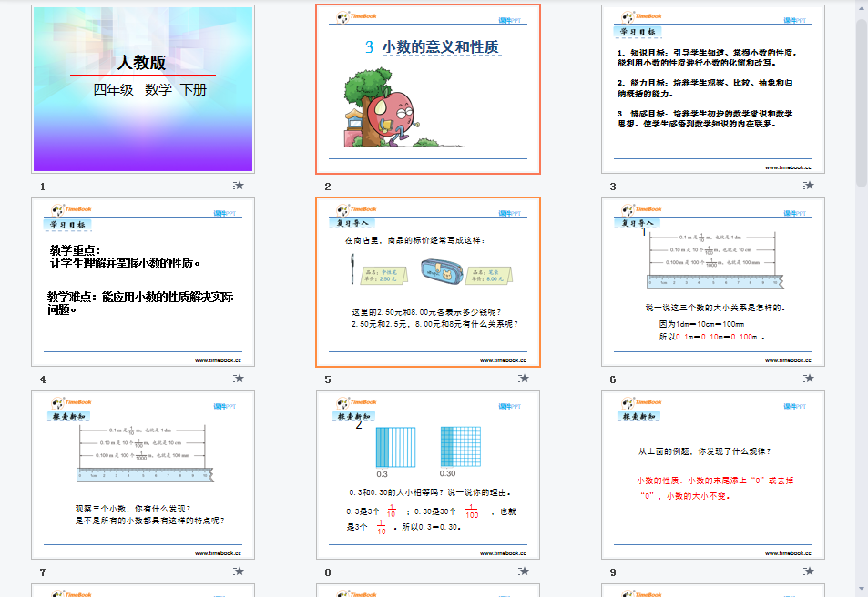
Task: Select the 人教版 title slide thumbnail
Action: [143, 88]
